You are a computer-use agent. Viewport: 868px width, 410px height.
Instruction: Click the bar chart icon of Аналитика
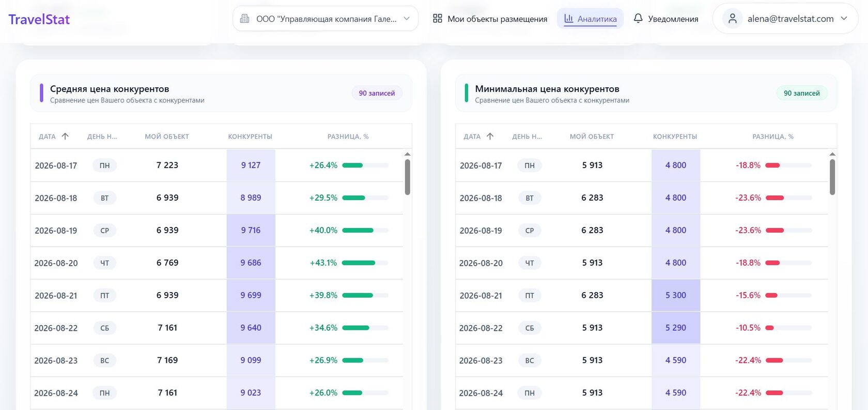569,19
